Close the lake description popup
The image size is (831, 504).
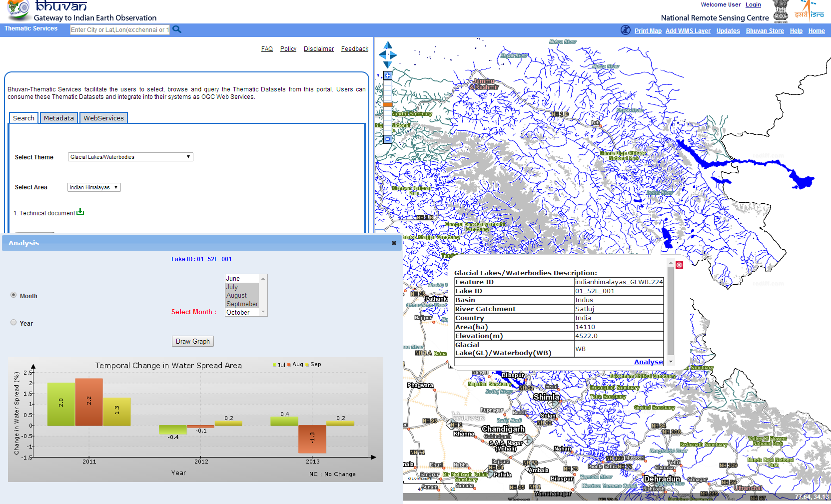[679, 265]
